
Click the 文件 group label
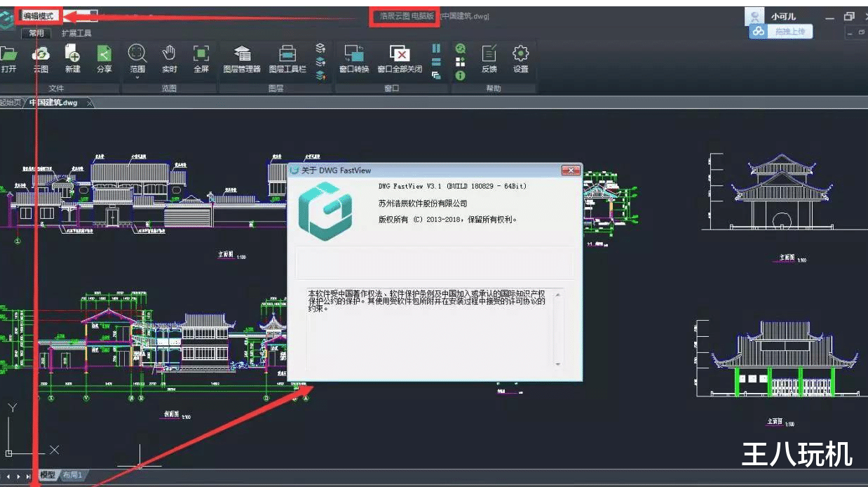coord(56,88)
